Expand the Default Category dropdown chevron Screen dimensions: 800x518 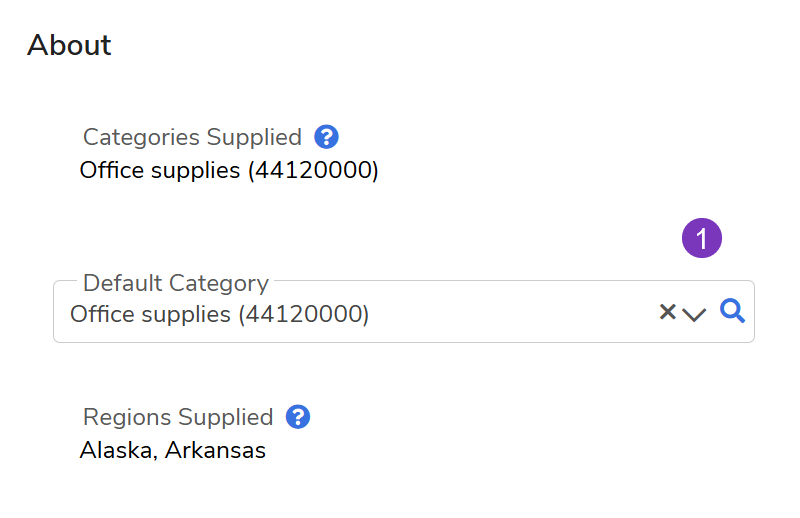point(694,314)
